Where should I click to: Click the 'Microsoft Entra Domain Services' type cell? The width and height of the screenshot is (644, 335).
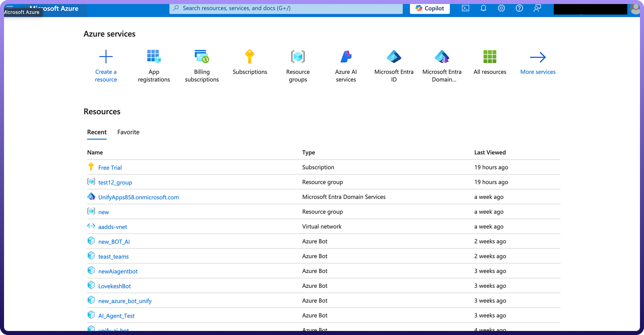[x=344, y=197]
